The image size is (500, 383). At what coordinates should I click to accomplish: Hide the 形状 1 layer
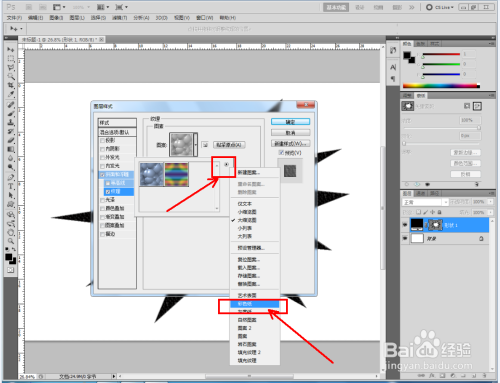[x=405, y=225]
